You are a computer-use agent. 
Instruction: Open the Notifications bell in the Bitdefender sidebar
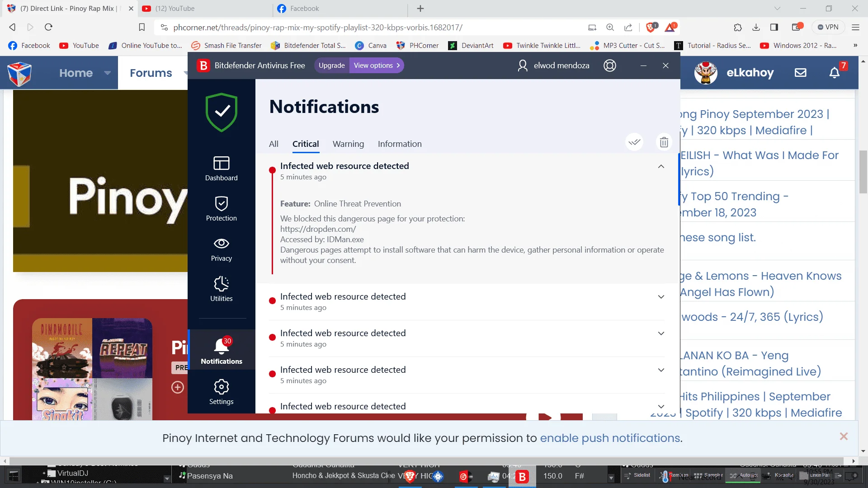click(x=221, y=350)
